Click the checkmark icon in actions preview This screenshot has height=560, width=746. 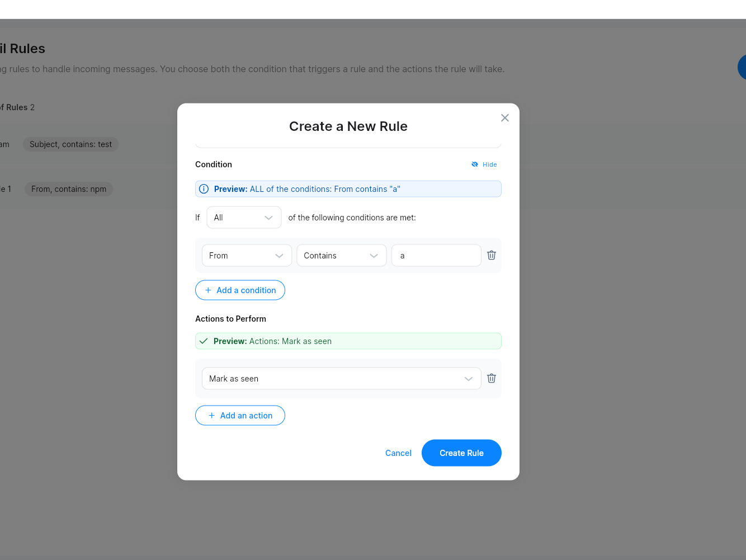pos(204,341)
